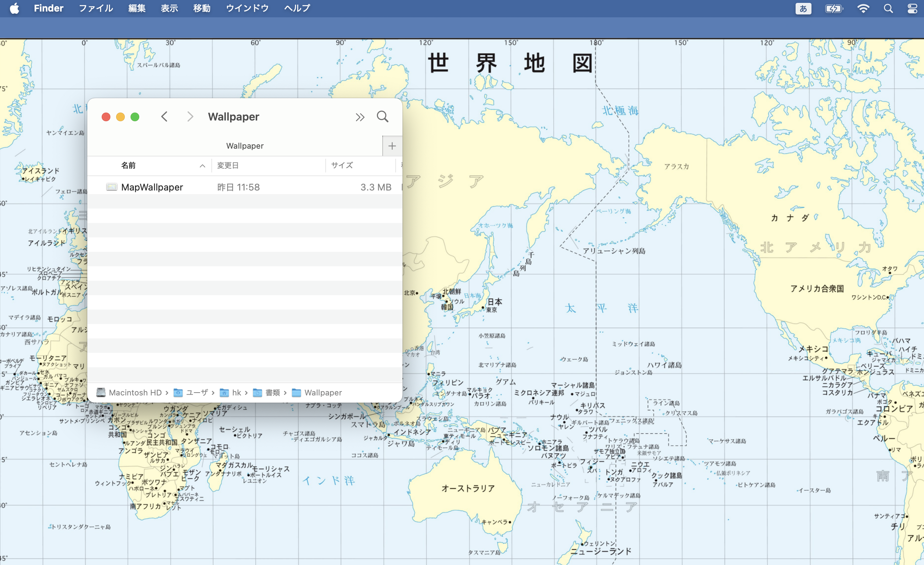Open the 表示 menu
Image resolution: width=924 pixels, height=565 pixels.
169,8
